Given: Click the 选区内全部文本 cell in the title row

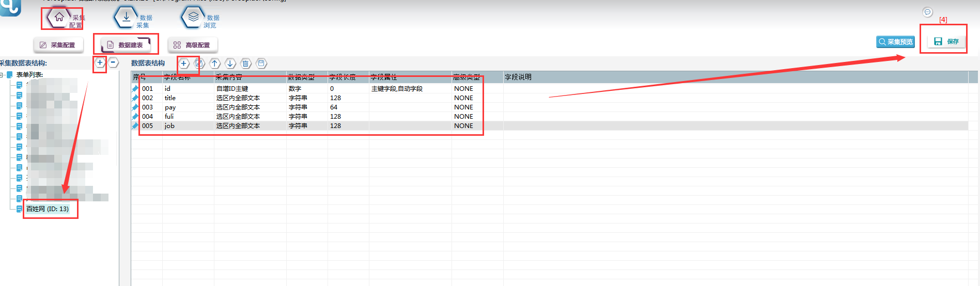Looking at the screenshot, I should pos(250,98).
